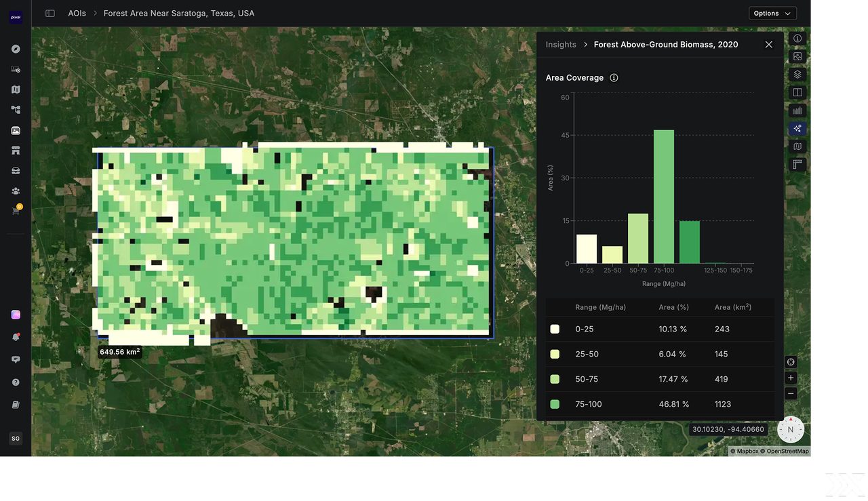Open the OpenStreetMap attribution link
Screen dimensions: 868x501
(x=785, y=452)
